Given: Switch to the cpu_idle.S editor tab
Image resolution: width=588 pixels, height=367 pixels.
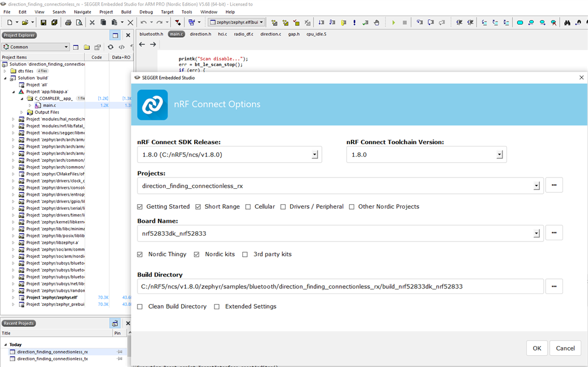Looking at the screenshot, I should point(316,34).
